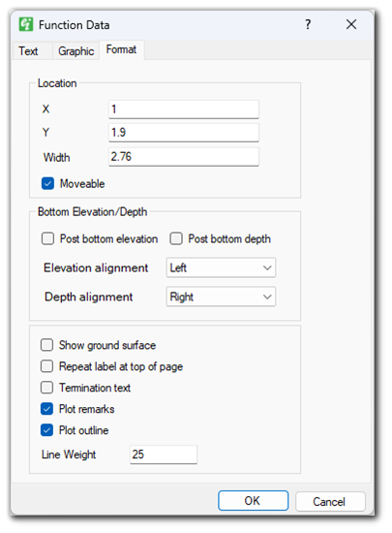
Task: Open the Elevation alignment dropdown
Action: [x=221, y=267]
